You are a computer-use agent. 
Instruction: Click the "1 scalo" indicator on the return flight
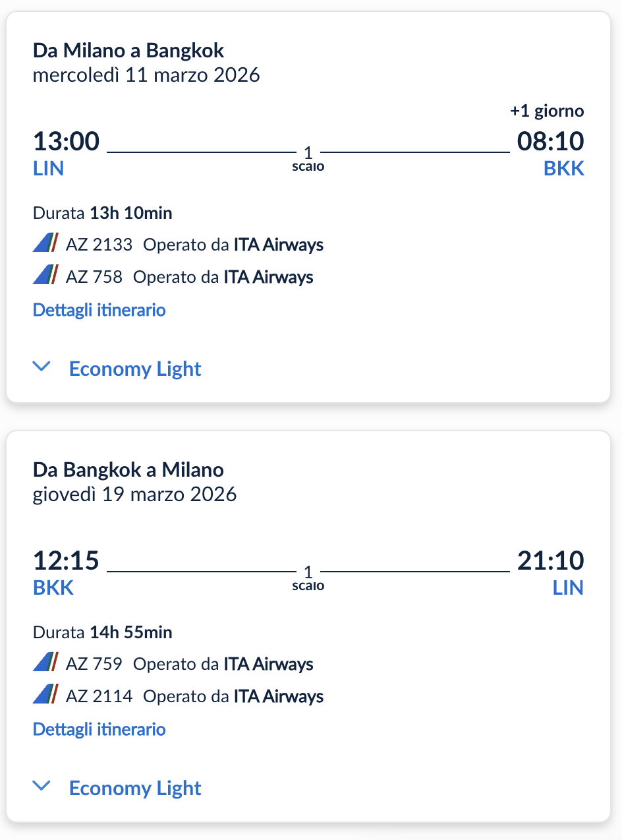[x=308, y=578]
